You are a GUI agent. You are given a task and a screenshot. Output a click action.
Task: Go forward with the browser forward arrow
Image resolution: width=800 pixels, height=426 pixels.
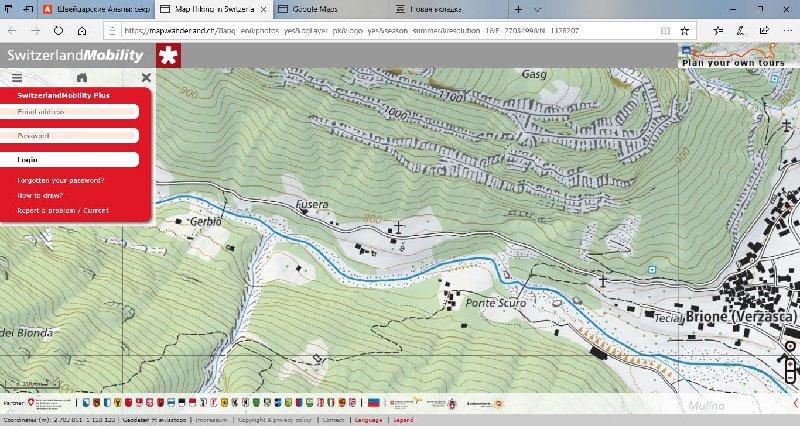pyautogui.click(x=35, y=31)
